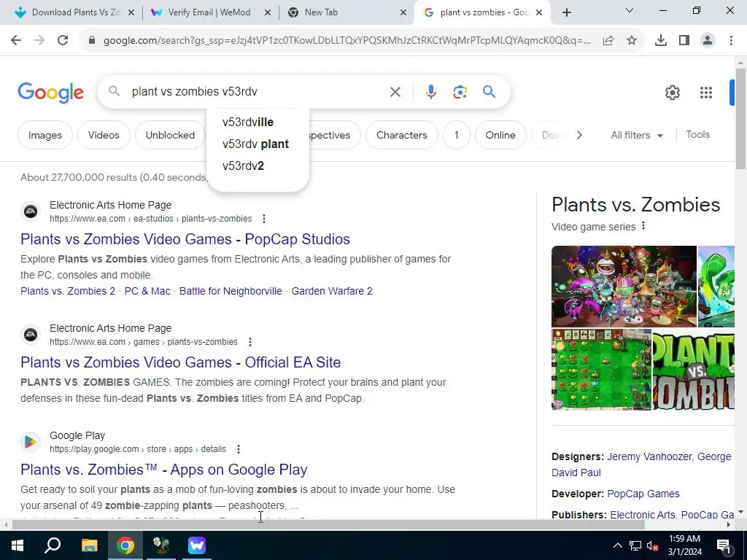The image size is (747, 560).
Task: Click the blue magnifier search button
Action: (x=489, y=91)
